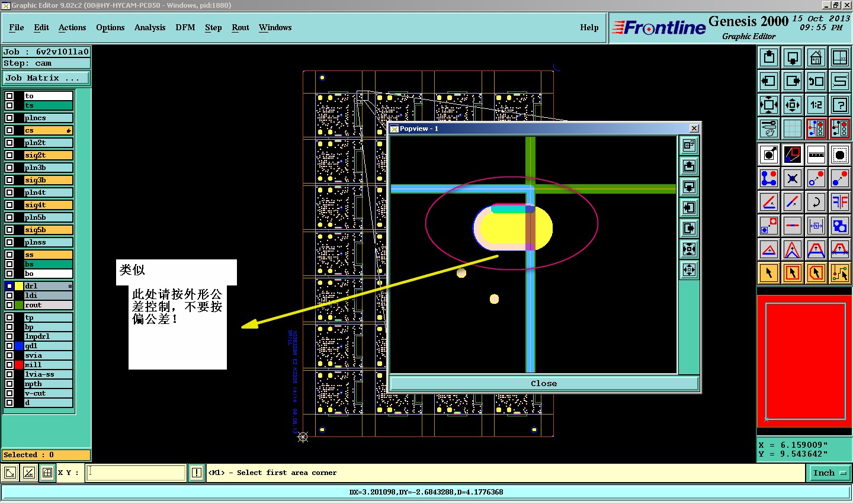Click the yellow color swatch of drl layer
Image resolution: width=853 pixels, height=504 pixels.
(19, 286)
